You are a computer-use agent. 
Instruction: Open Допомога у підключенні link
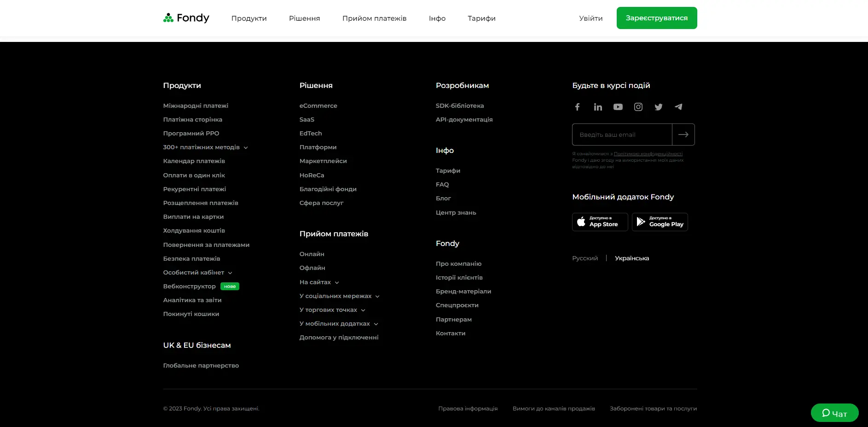339,338
